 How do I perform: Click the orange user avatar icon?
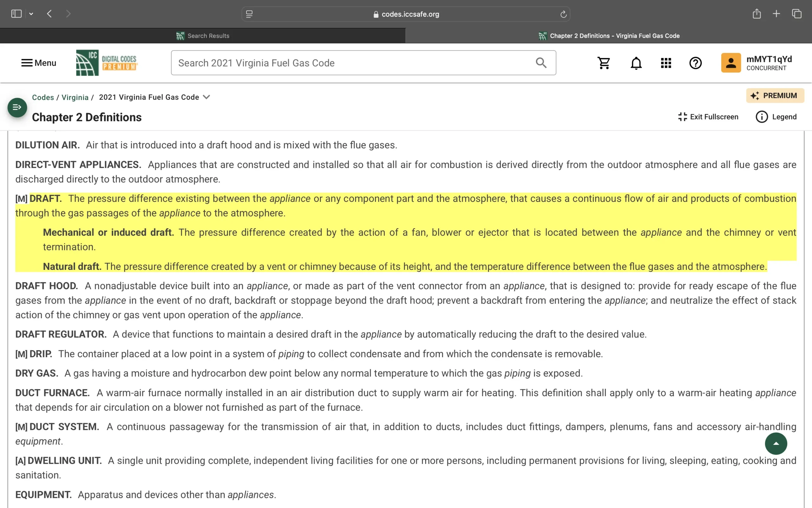point(731,63)
